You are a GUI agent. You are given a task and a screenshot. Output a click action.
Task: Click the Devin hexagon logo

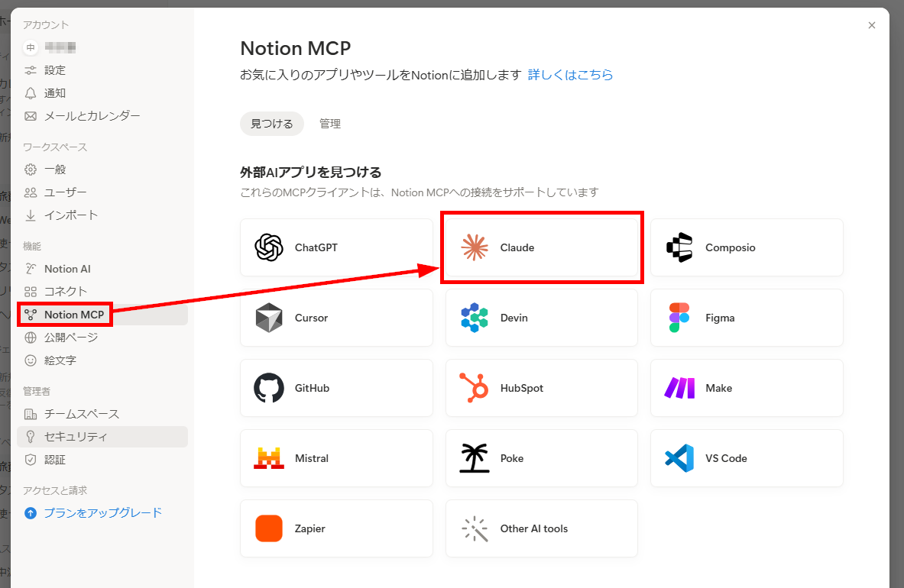(475, 318)
